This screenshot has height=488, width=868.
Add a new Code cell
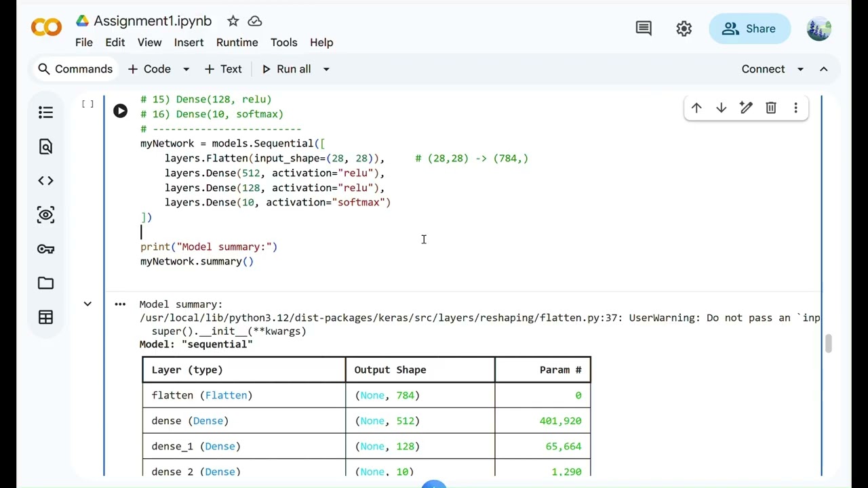149,69
